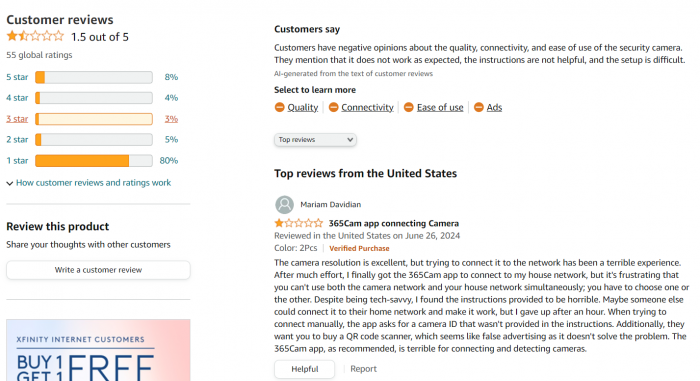Click the minus icon beside Ease of use
Screen dimensions: 700x381
tap(408, 107)
